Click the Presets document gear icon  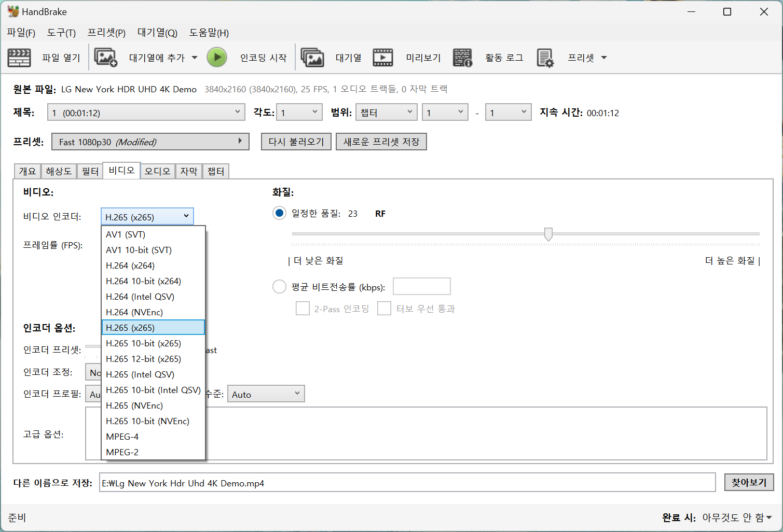(x=545, y=58)
